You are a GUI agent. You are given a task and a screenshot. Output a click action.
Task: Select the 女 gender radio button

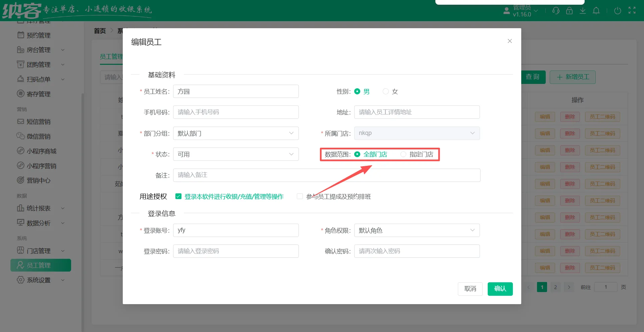(386, 91)
